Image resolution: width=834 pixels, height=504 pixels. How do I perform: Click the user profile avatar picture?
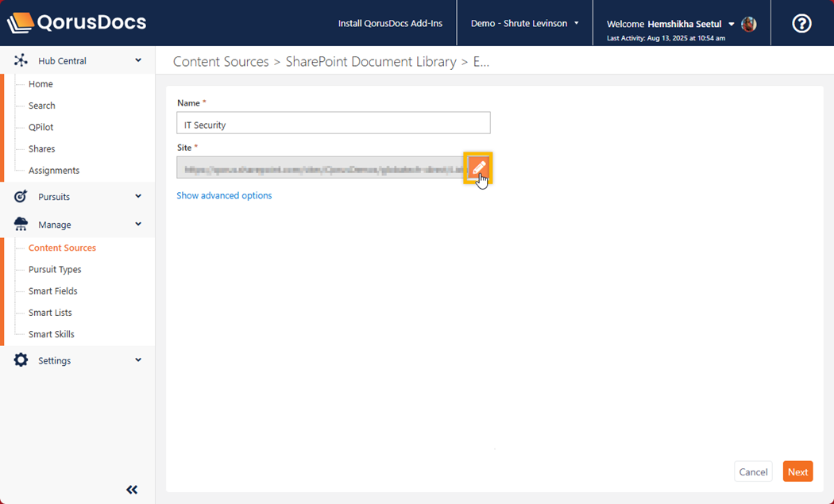(x=748, y=24)
